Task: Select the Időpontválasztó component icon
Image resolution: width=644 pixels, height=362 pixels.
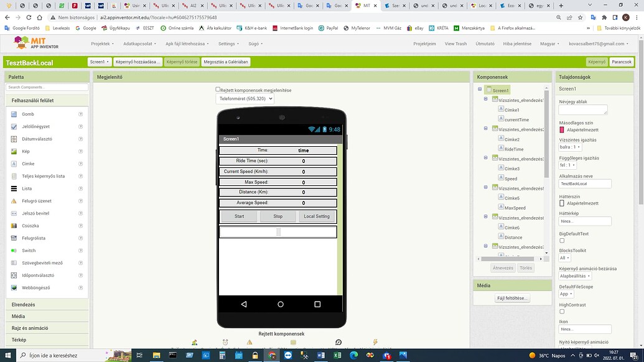Action: point(14,275)
